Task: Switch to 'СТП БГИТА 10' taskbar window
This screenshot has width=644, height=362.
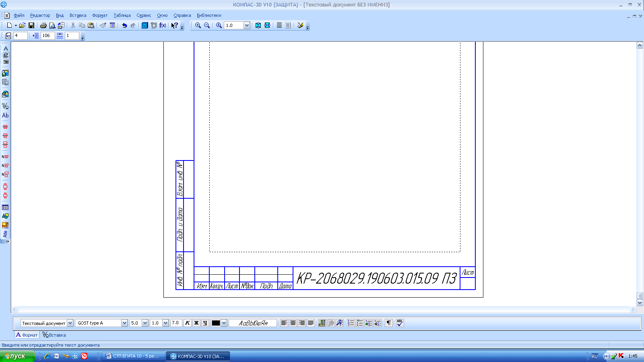Action: pyautogui.click(x=134, y=356)
